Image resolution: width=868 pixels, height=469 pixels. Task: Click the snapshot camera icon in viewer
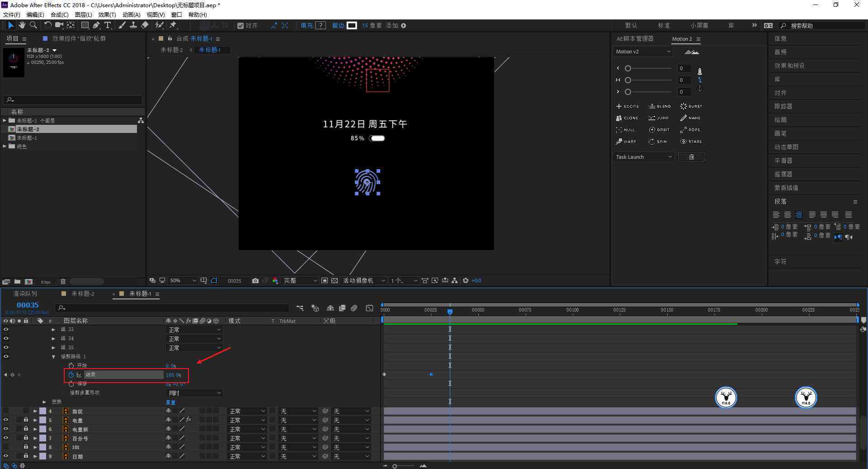255,281
